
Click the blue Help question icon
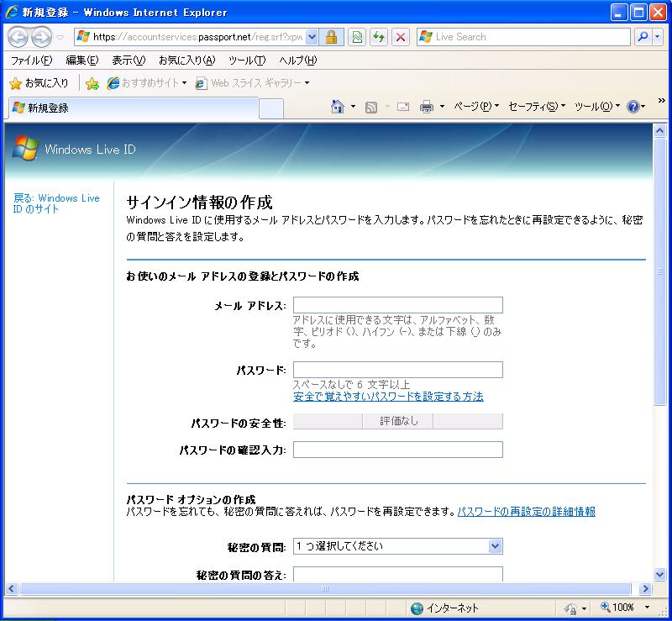[x=633, y=107]
